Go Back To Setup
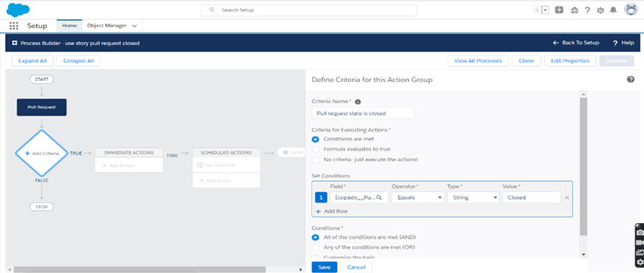644x273 pixels. point(576,43)
